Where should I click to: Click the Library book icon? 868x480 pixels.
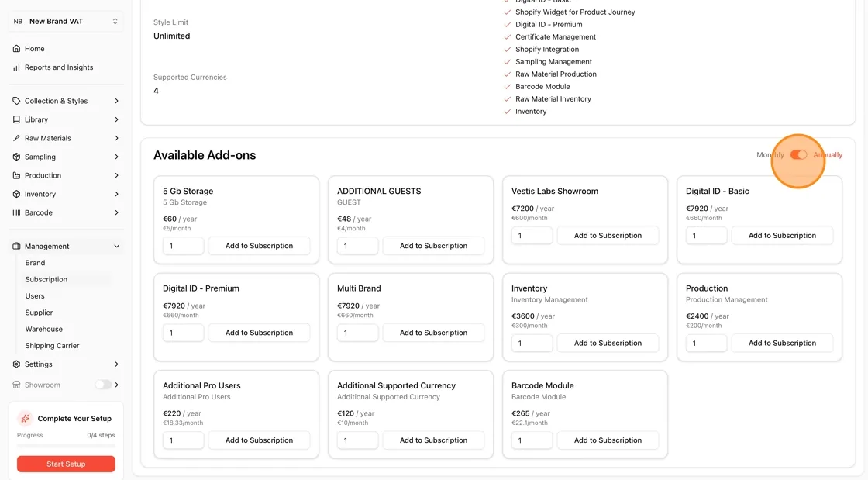[16, 119]
